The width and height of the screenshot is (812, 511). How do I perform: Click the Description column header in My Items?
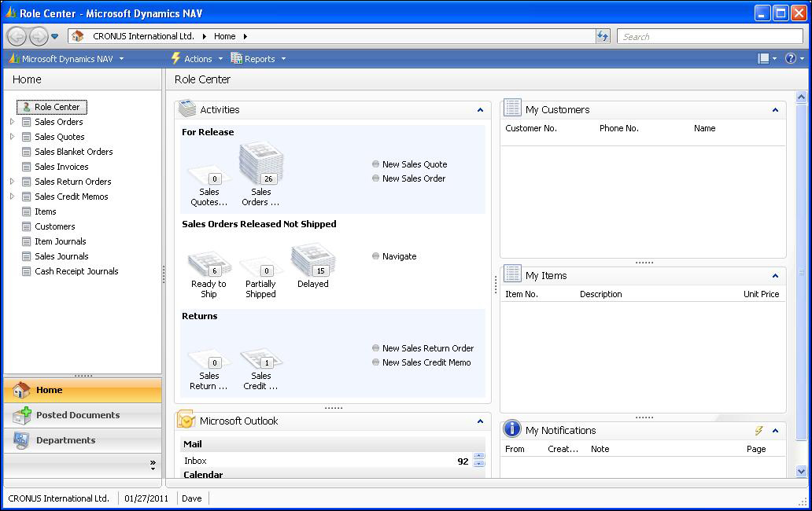coord(600,294)
